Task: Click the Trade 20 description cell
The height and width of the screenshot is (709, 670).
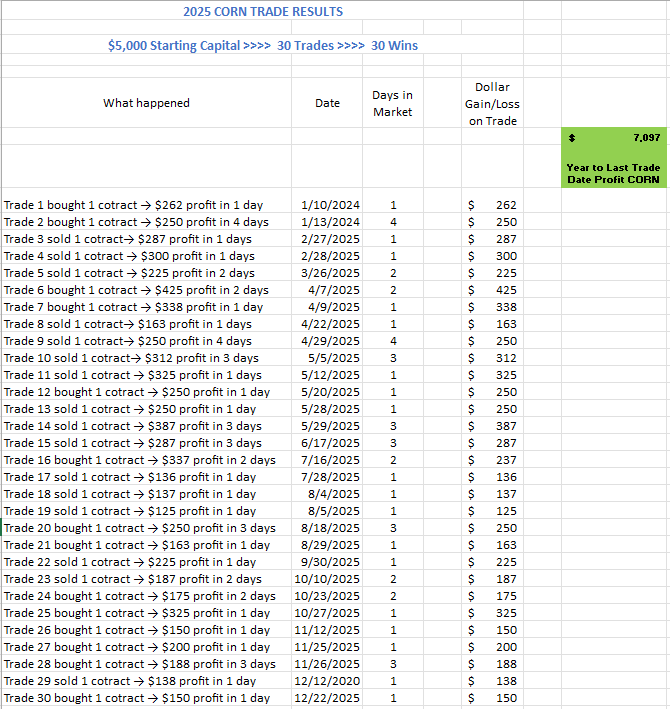Action: pyautogui.click(x=140, y=528)
